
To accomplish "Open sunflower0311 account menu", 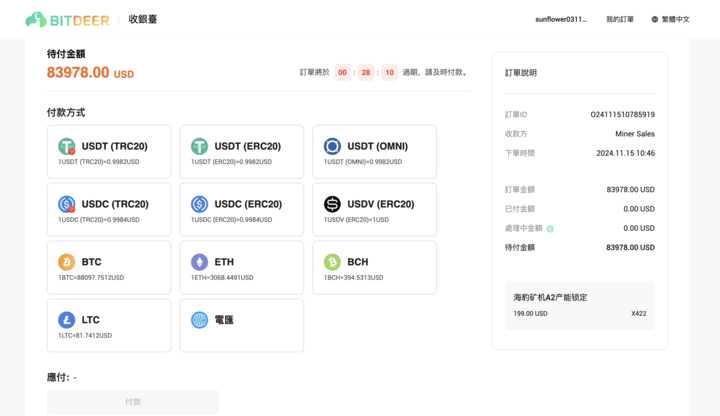I will [x=561, y=19].
